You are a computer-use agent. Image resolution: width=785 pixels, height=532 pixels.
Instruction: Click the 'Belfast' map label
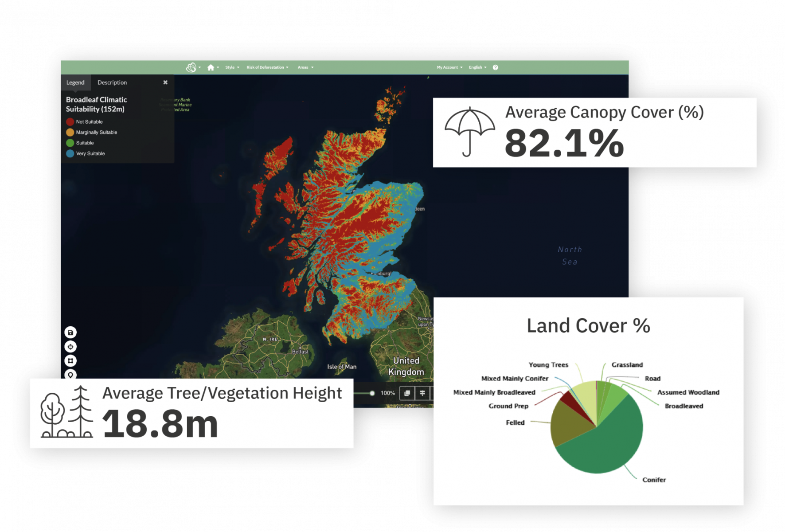pos(300,352)
